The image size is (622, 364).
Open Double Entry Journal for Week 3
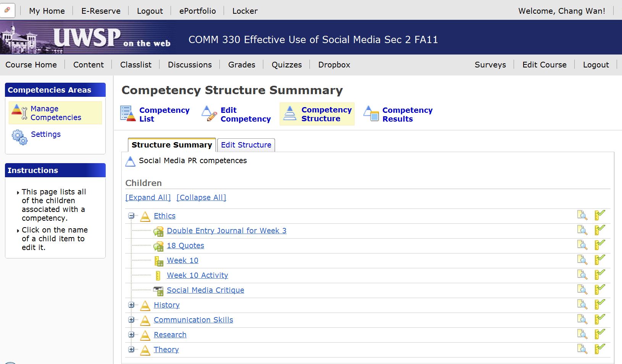227,231
